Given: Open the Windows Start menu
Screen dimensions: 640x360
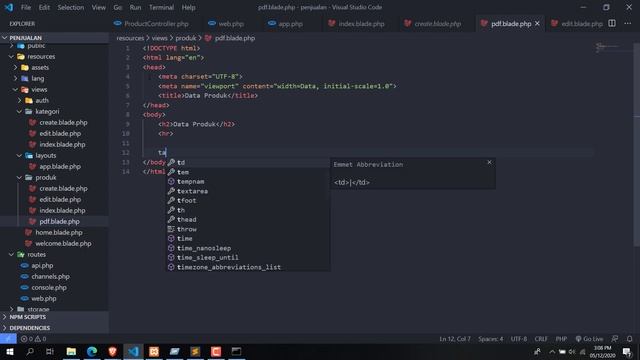Looking at the screenshot, I should (9, 351).
